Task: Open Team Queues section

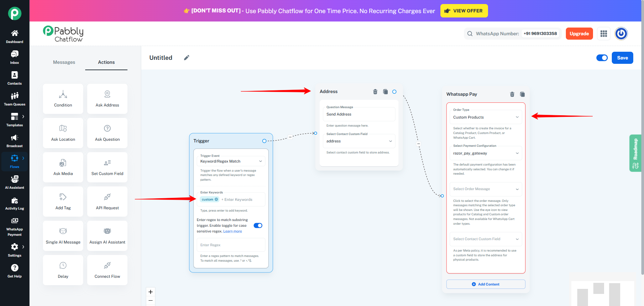Action: point(14,99)
